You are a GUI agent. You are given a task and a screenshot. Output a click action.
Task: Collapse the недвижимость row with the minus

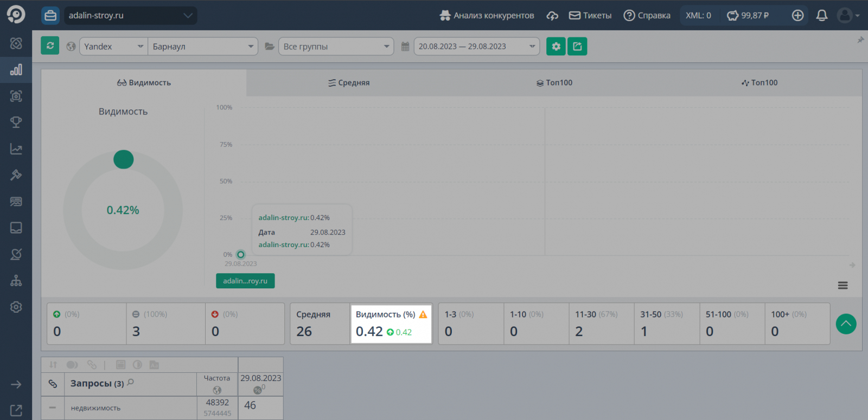53,408
